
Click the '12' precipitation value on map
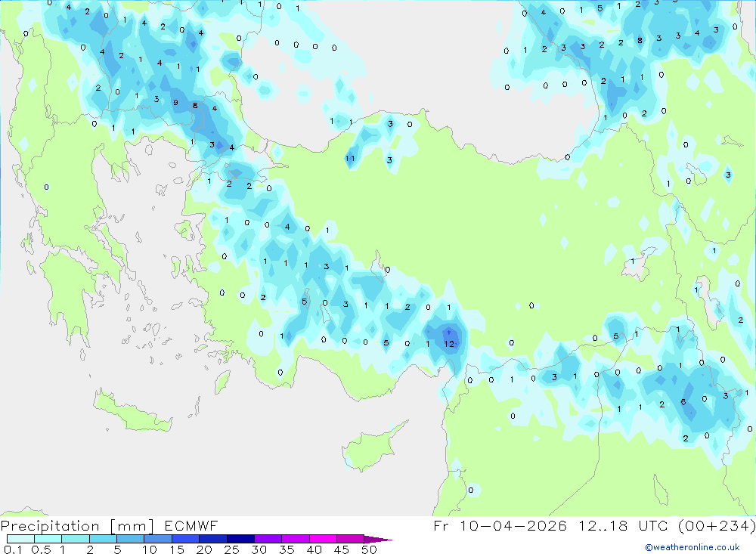point(449,344)
